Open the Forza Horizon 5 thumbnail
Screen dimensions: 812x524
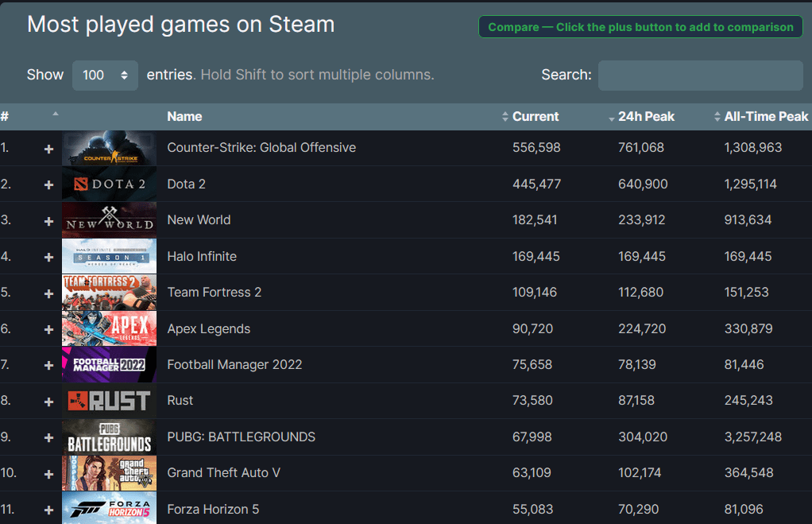click(x=109, y=509)
